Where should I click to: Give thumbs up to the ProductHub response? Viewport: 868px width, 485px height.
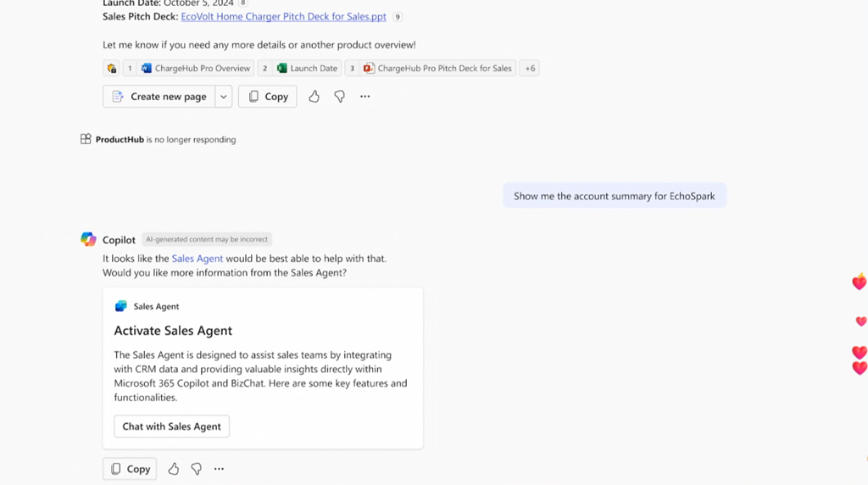coord(314,97)
